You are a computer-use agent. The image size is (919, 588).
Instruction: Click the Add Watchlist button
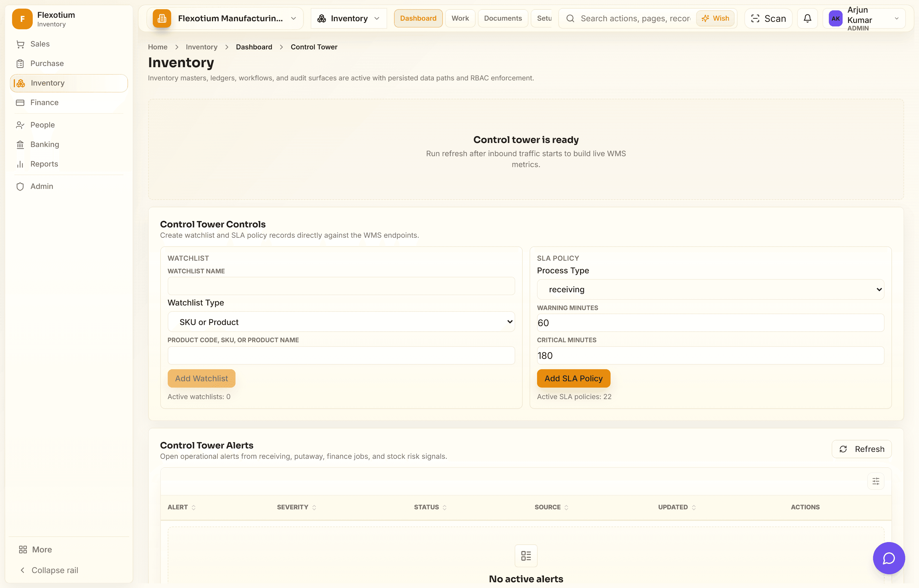click(202, 378)
